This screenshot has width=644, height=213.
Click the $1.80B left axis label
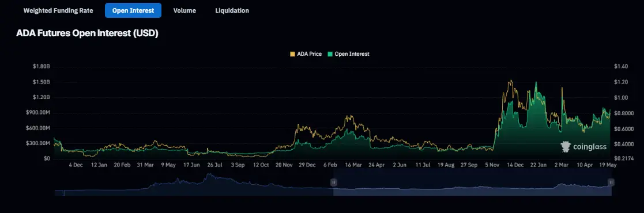(41, 66)
